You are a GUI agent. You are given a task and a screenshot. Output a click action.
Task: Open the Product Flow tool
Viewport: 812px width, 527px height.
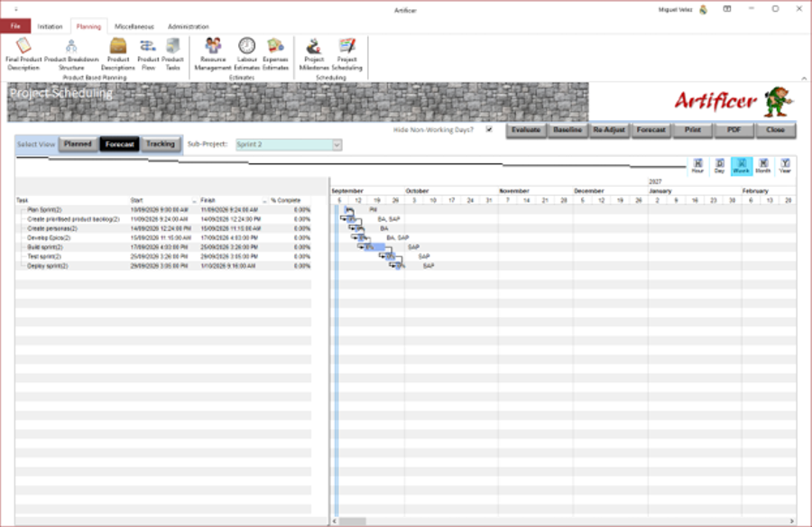(148, 54)
